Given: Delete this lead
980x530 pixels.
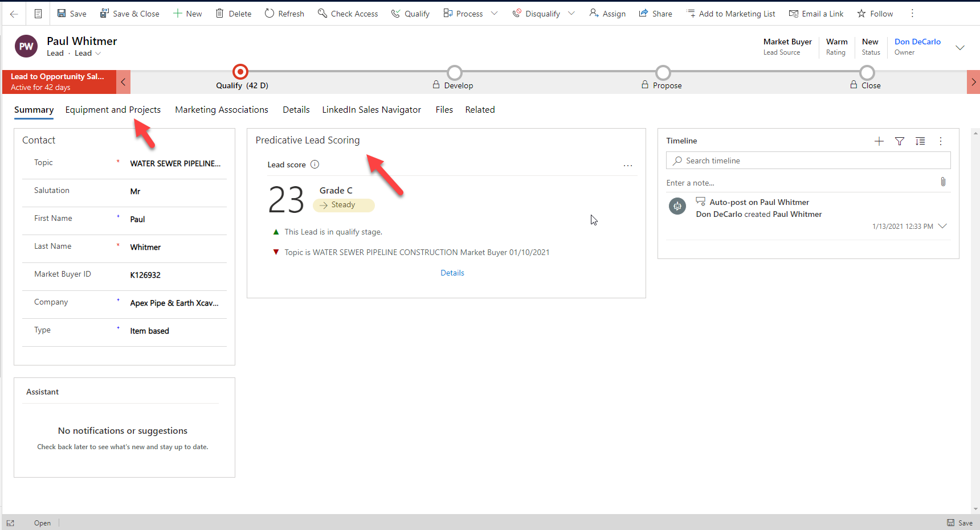Looking at the screenshot, I should pos(234,14).
